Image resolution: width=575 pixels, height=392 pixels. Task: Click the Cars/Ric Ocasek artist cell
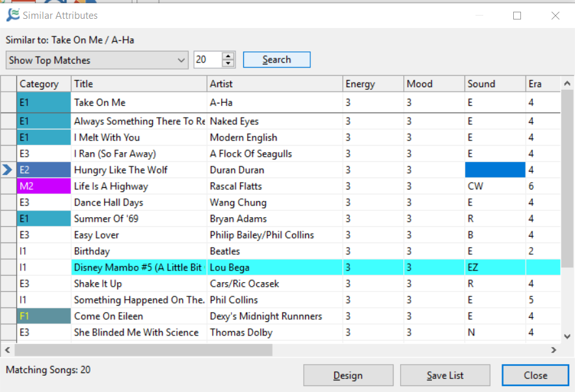click(x=274, y=283)
